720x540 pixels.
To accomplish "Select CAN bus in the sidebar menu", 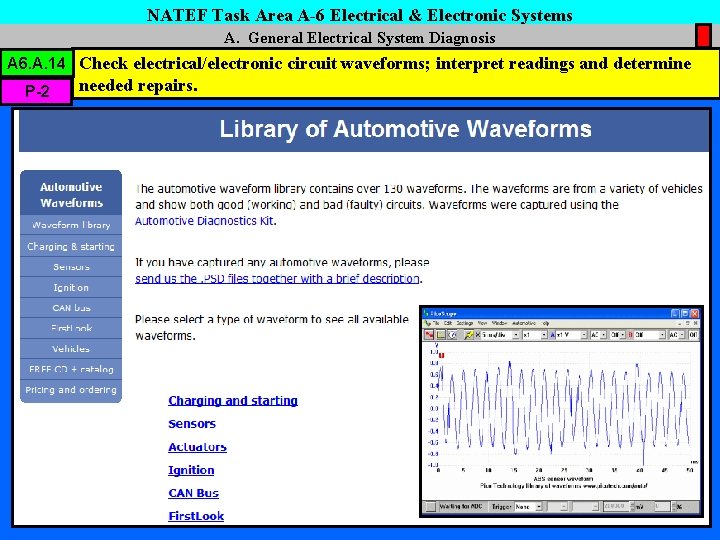I will [71, 308].
